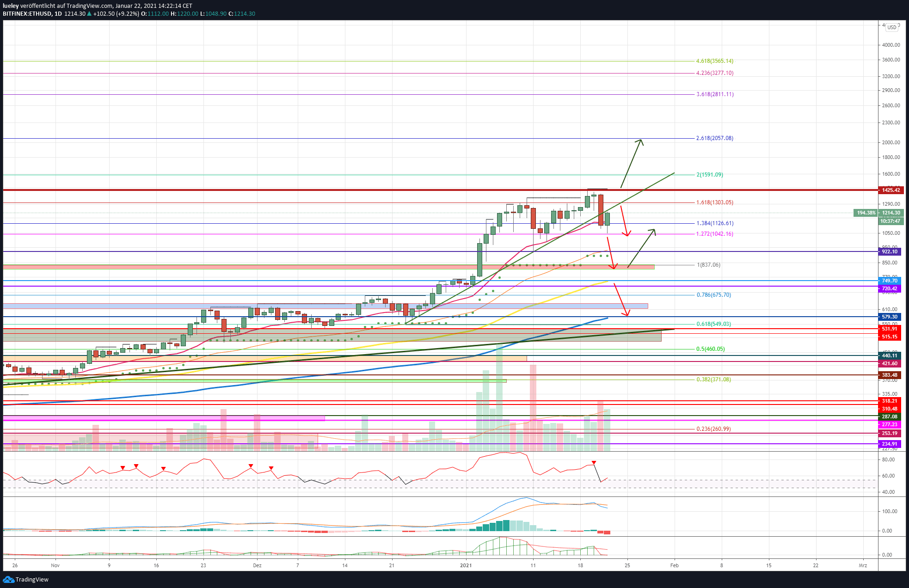Image resolution: width=909 pixels, height=588 pixels.
Task: Click the 440.11 teal price label
Action: (891, 355)
